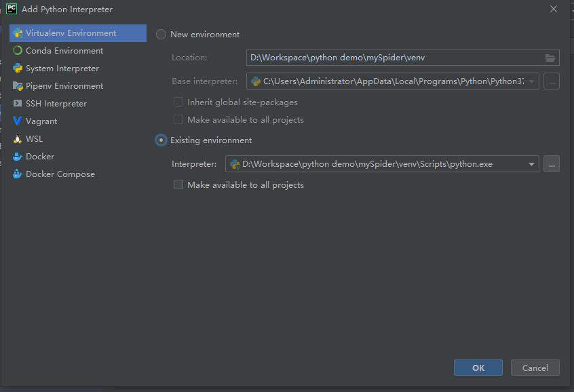
Task: Click the Conda Environment ring icon
Action: [x=18, y=51]
